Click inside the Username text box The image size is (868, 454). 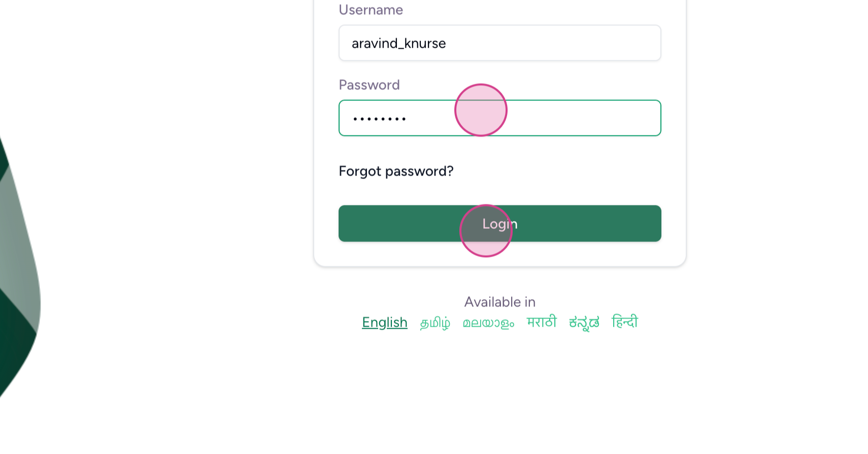[x=499, y=43]
